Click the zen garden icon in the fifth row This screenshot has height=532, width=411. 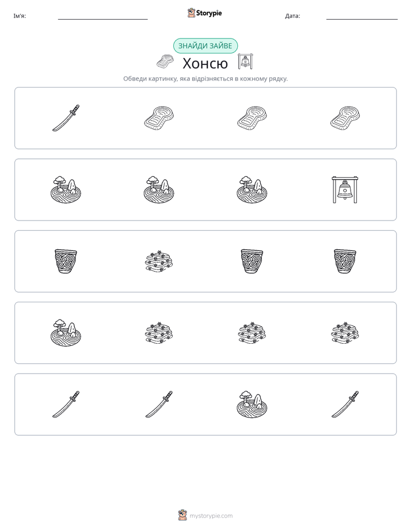(x=252, y=404)
